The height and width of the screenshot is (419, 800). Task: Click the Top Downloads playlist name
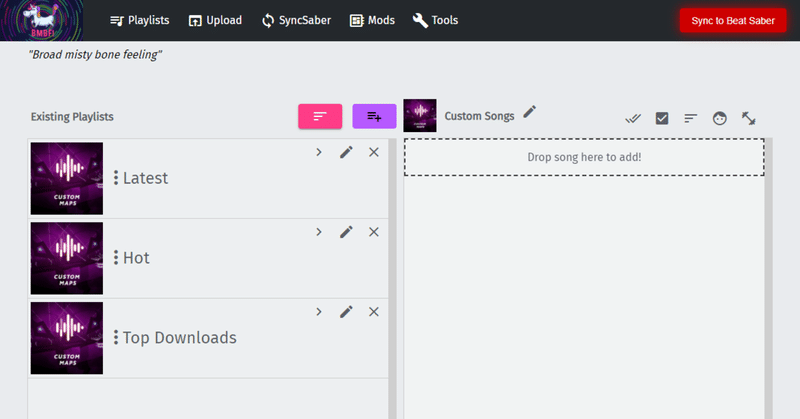pyautogui.click(x=180, y=337)
